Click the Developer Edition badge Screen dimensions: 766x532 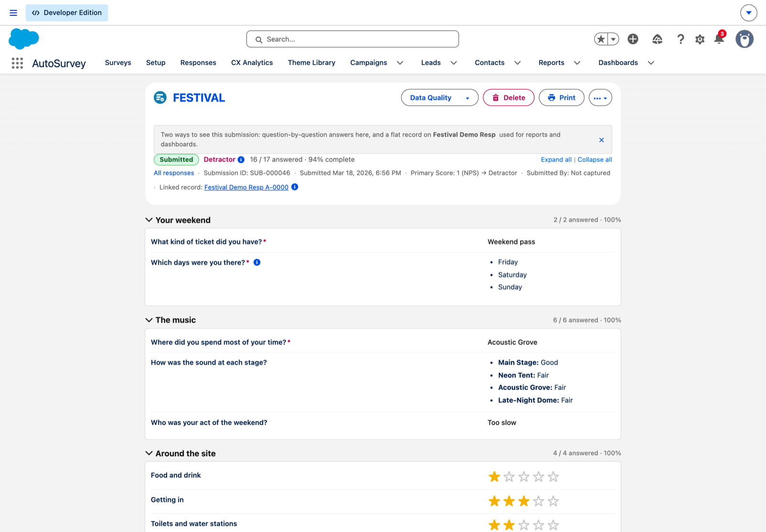[67, 13]
